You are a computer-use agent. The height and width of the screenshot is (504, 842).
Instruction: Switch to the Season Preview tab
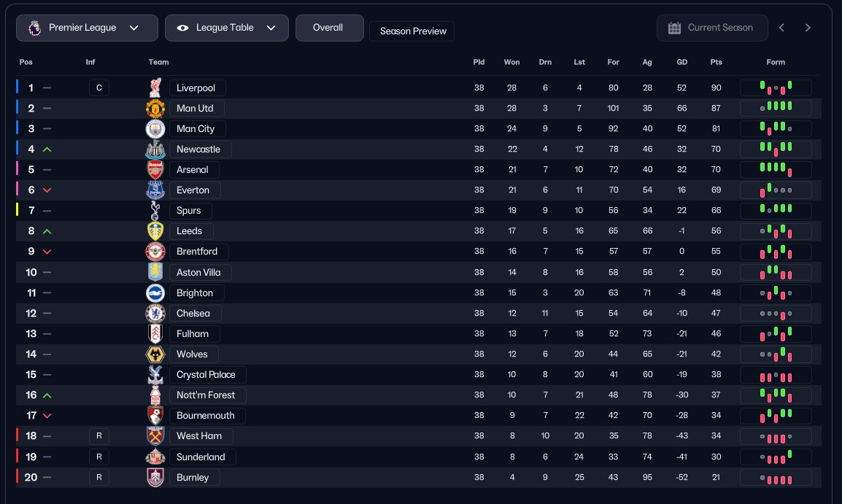click(x=412, y=31)
